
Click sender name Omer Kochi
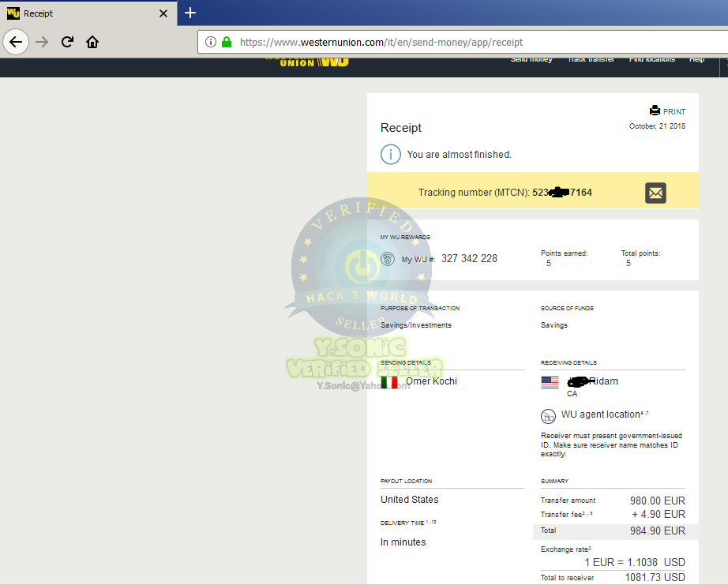[x=431, y=381]
